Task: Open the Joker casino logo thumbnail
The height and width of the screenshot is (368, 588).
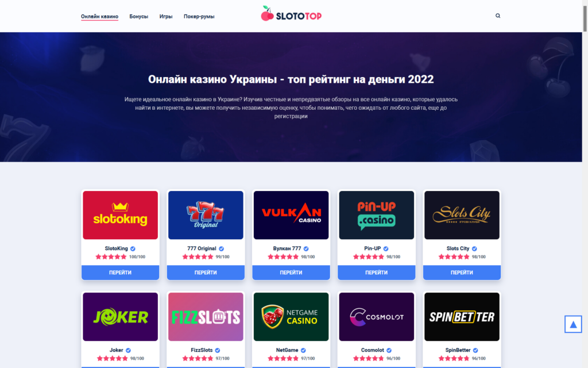Action: pyautogui.click(x=121, y=317)
